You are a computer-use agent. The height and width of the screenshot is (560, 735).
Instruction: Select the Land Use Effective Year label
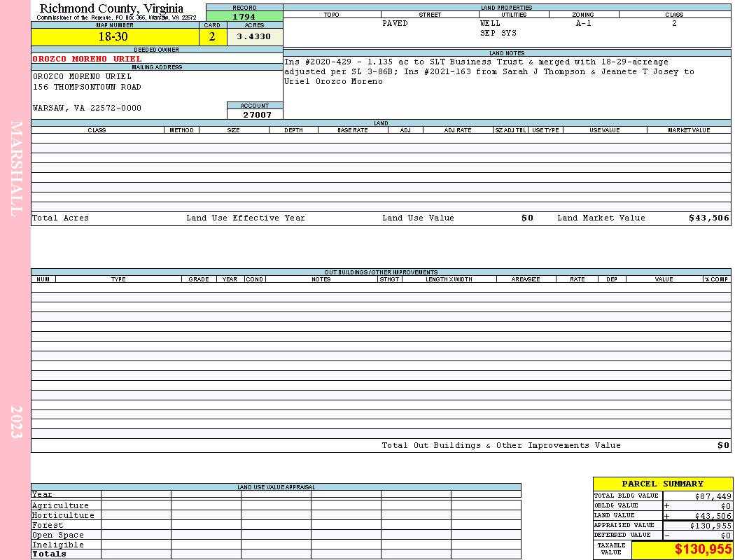pos(246,218)
